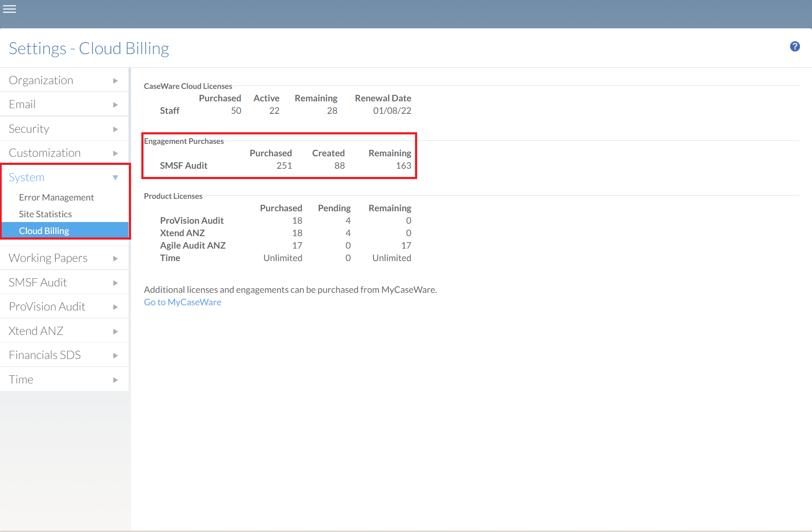Expand Email section arrow
This screenshot has height=532, width=812.
[x=115, y=105]
